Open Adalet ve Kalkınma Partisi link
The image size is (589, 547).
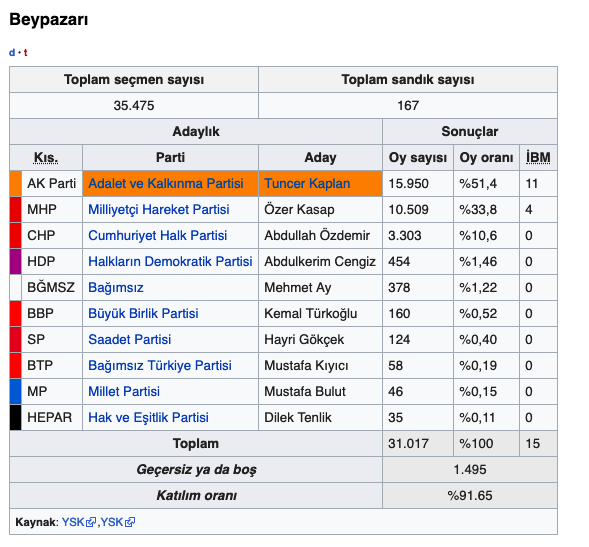pos(166,183)
